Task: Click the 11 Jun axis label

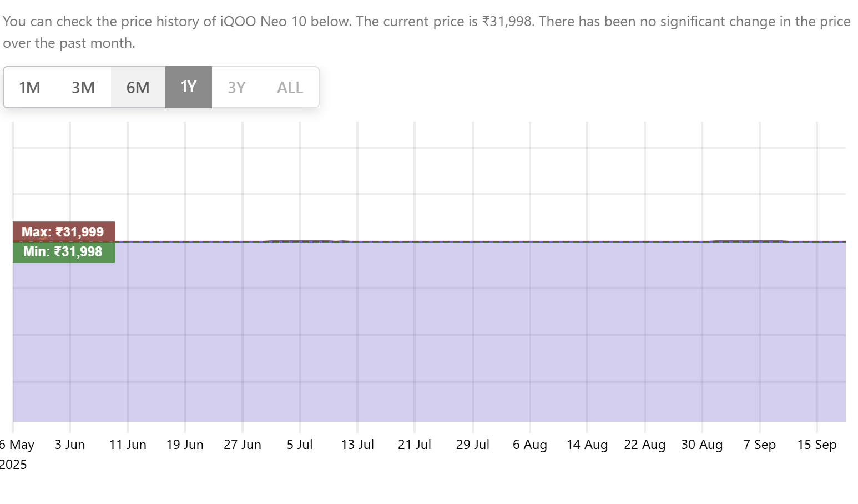Action: [128, 445]
